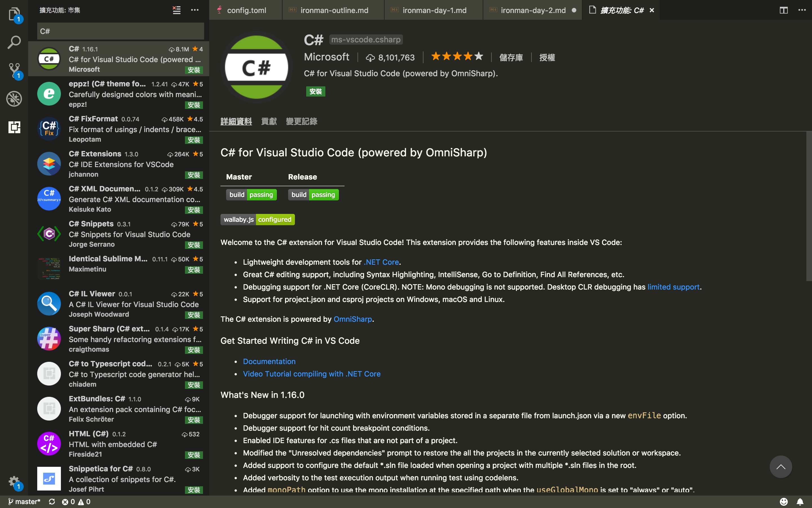Clear extensions search results icon
Image resolution: width=812 pixels, height=508 pixels.
(x=176, y=10)
